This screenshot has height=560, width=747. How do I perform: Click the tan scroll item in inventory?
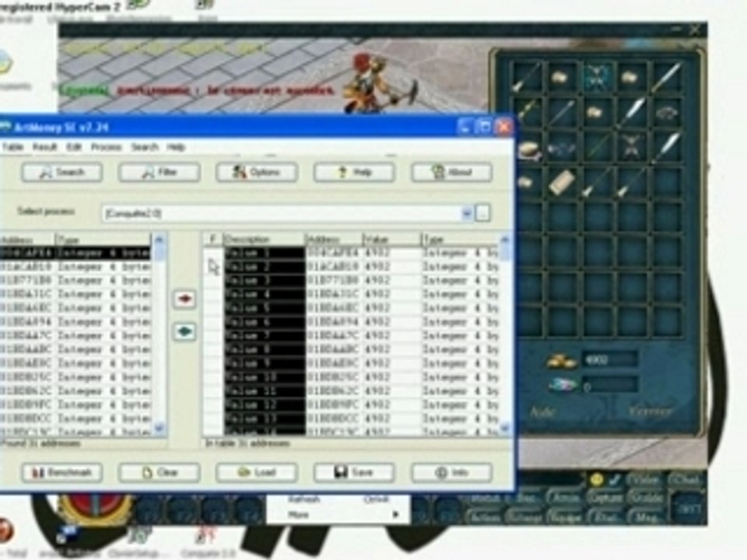(561, 182)
